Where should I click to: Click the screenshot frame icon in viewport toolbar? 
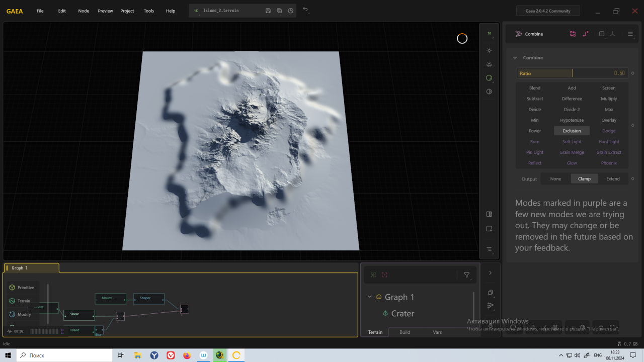[x=489, y=229]
